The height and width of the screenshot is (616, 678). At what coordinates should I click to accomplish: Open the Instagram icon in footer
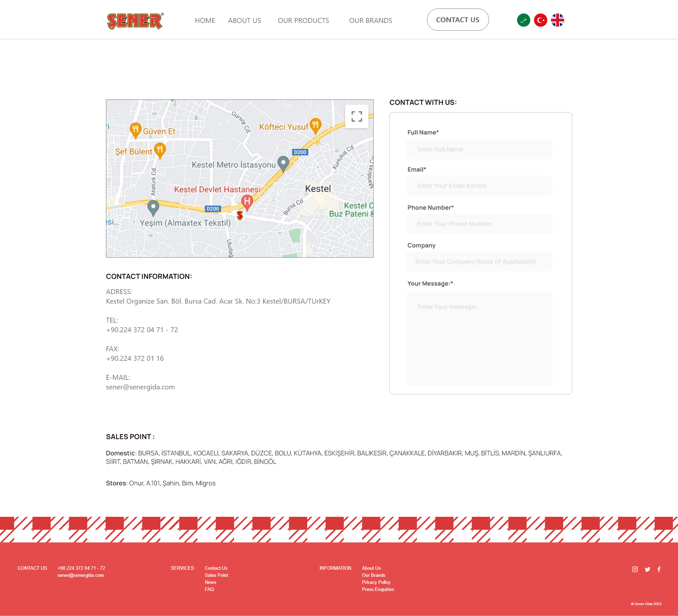click(x=635, y=569)
